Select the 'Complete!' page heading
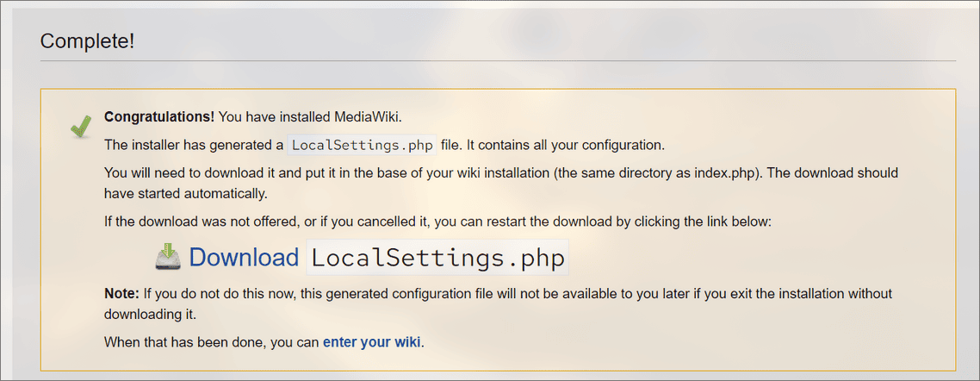Screen dimensions: 980x381 click(x=88, y=41)
